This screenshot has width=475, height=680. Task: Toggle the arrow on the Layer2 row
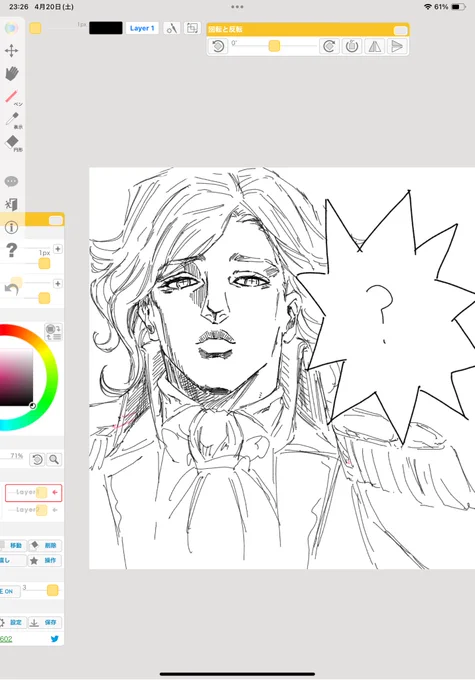coord(55,510)
